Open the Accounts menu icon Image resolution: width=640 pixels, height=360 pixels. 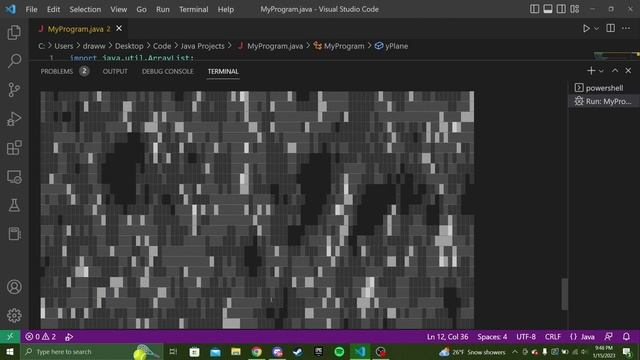pos(14,287)
